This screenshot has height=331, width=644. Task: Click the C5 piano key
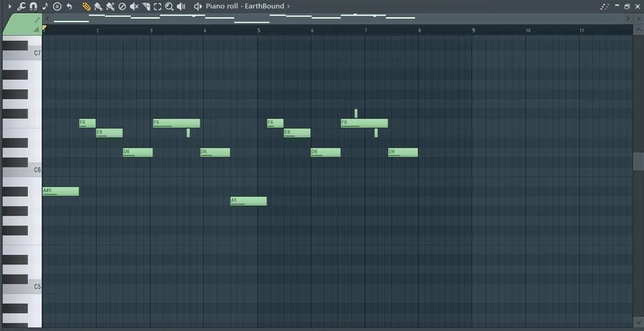pos(22,287)
